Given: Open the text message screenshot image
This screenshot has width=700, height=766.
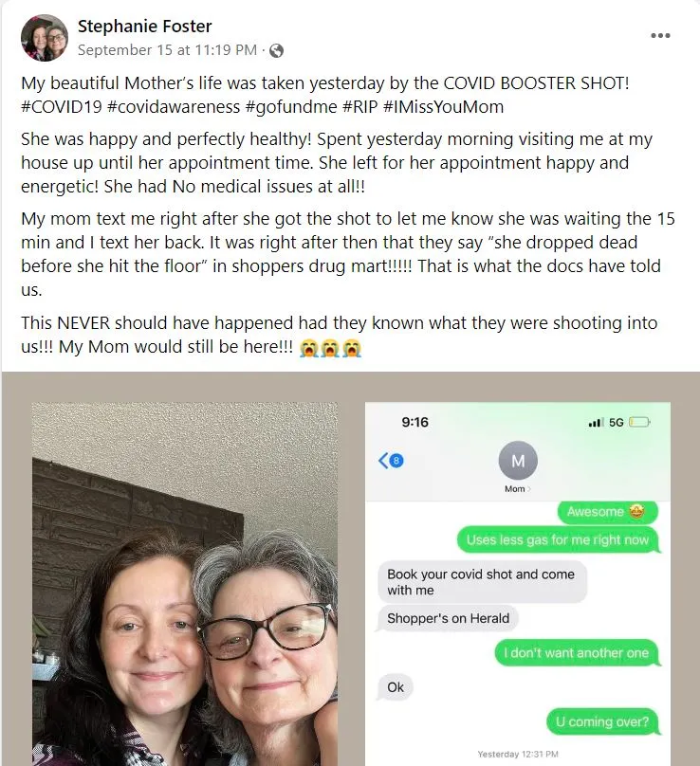Looking at the screenshot, I should pyautogui.click(x=518, y=584).
